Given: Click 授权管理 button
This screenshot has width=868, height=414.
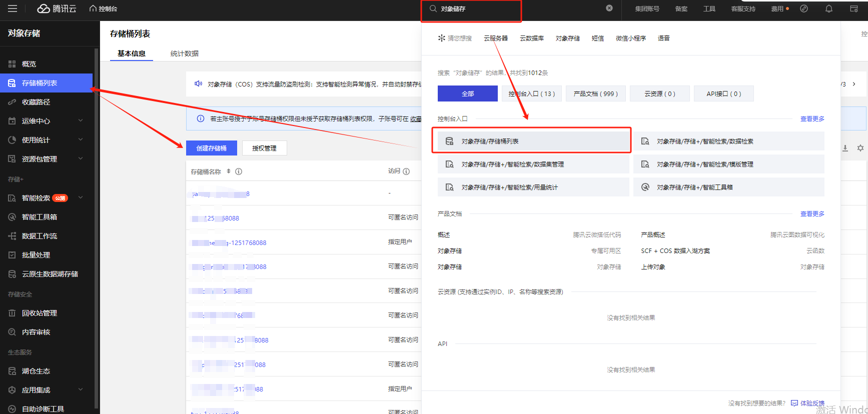Looking at the screenshot, I should (264, 148).
